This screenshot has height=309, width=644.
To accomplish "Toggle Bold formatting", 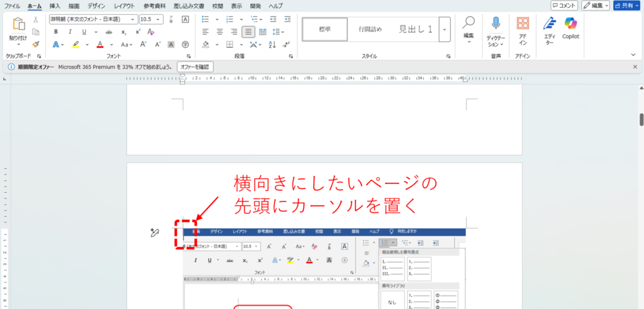I will pos(56,32).
